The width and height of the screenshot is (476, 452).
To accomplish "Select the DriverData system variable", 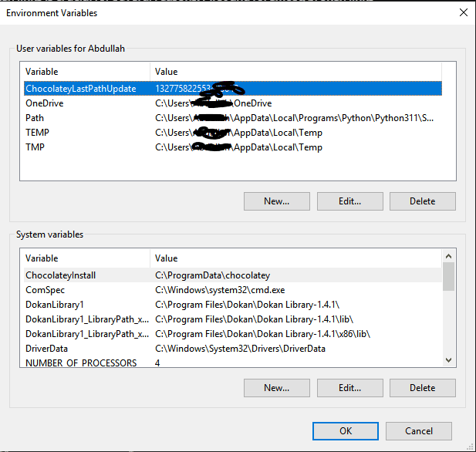I will 233,348.
